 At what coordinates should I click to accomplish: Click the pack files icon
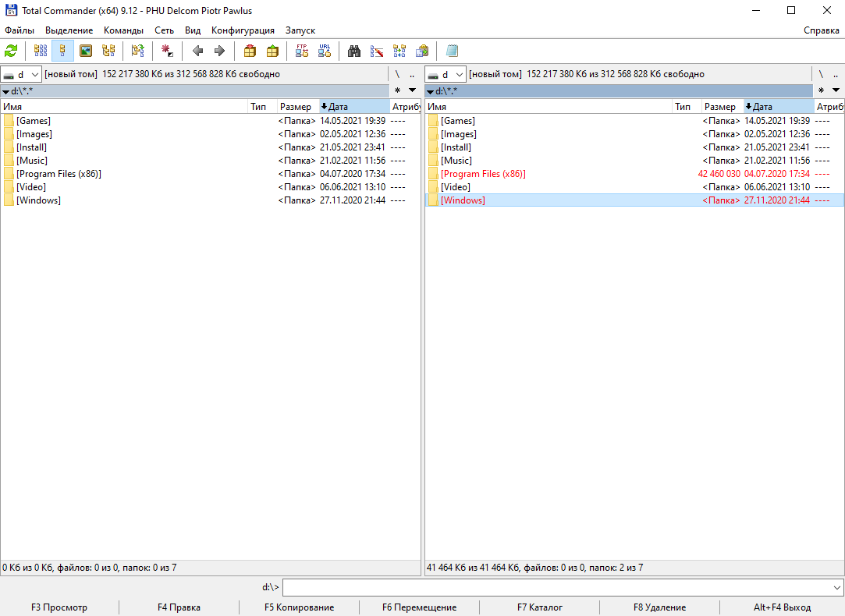point(250,51)
